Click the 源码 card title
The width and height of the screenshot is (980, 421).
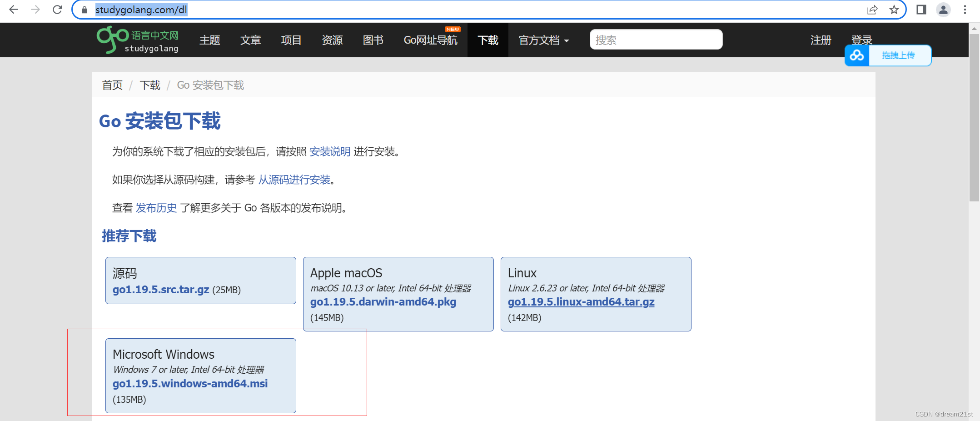click(x=124, y=273)
